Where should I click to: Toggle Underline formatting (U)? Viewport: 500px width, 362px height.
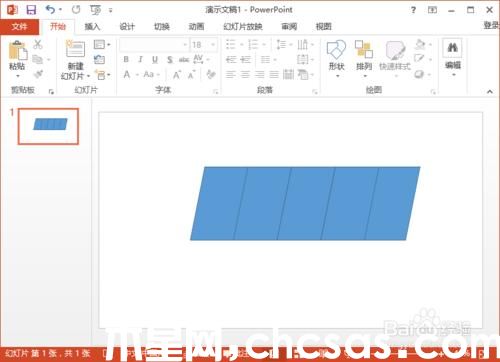click(x=155, y=60)
